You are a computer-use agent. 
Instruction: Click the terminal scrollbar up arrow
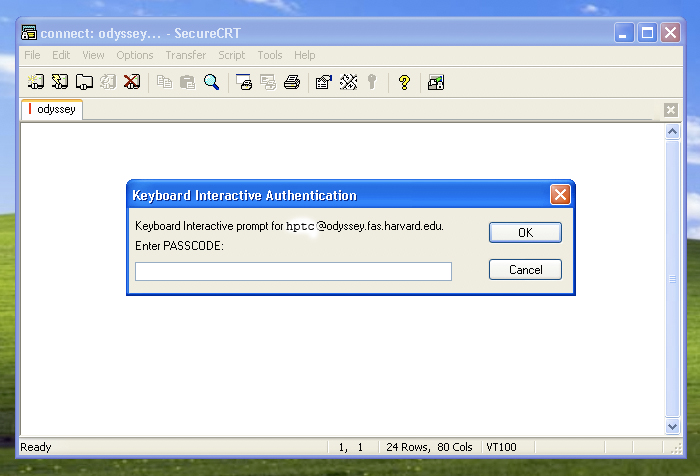(x=672, y=131)
